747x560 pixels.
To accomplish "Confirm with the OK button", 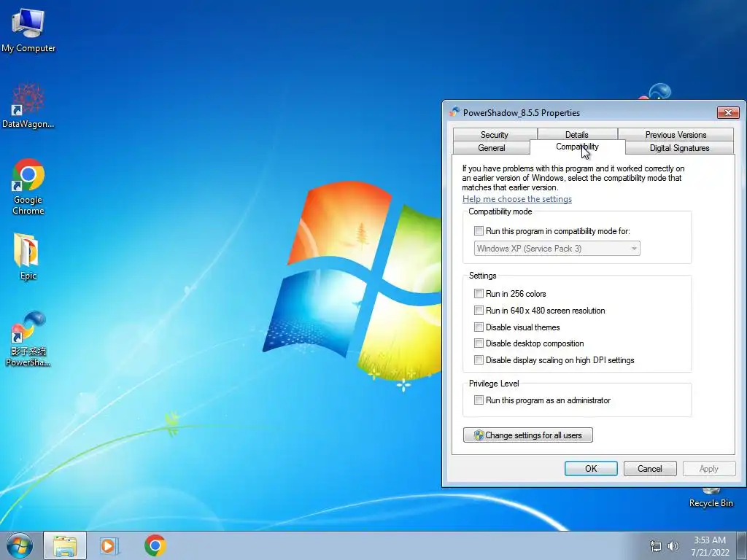I will click(591, 469).
